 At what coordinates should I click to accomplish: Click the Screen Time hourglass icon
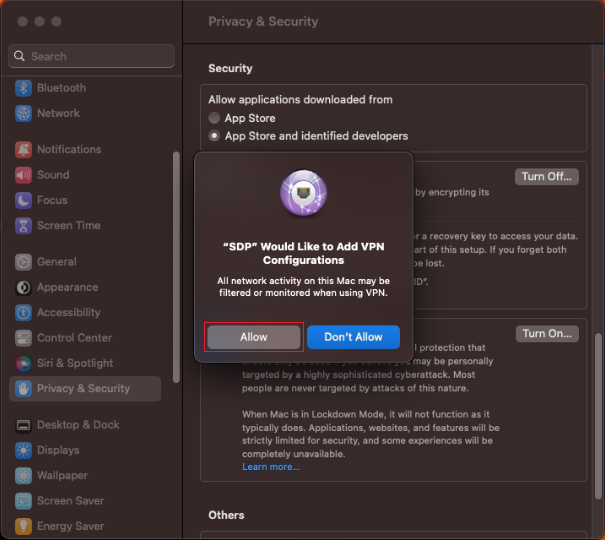[23, 226]
